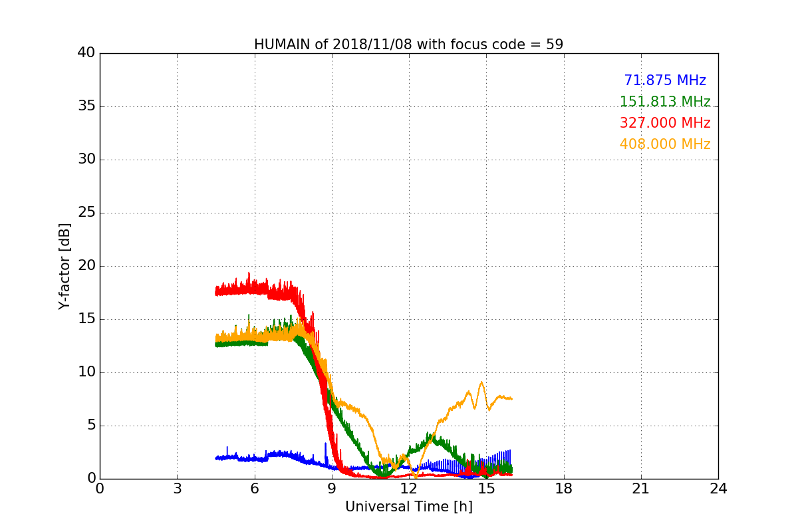This screenshot has width=798, height=532.
Task: Click the y-axis tick label 20
Action: (x=86, y=266)
